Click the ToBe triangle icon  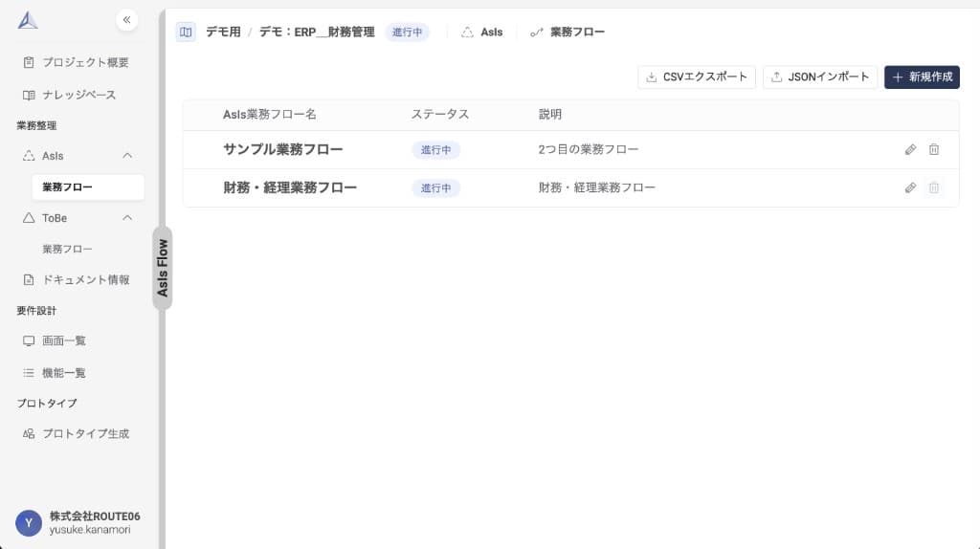click(x=29, y=218)
